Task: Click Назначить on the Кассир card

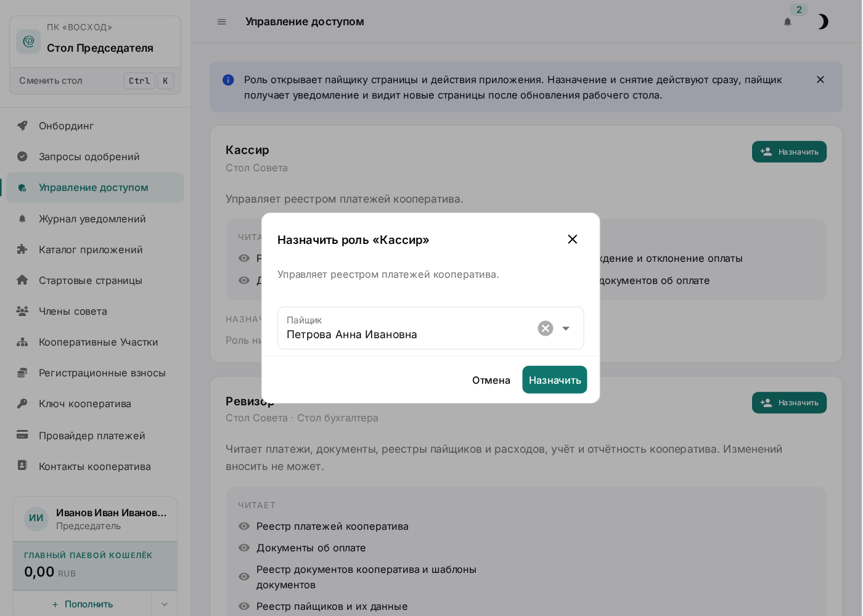Action: pos(789,152)
